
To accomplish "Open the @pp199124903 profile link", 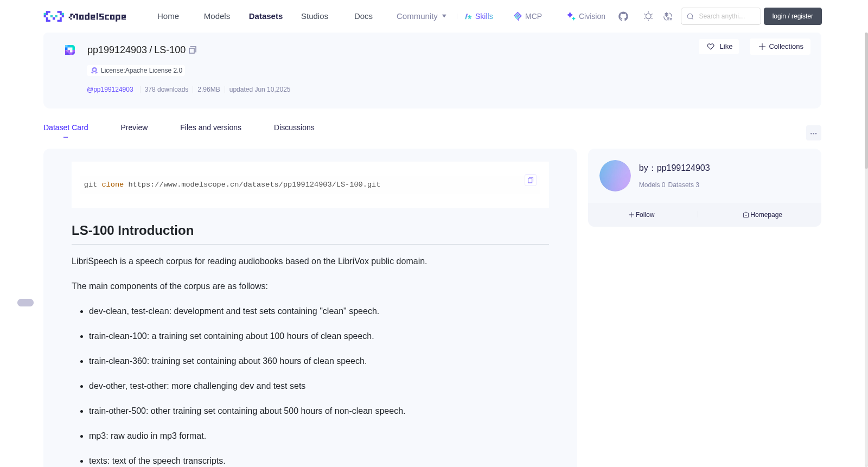I will coord(110,89).
